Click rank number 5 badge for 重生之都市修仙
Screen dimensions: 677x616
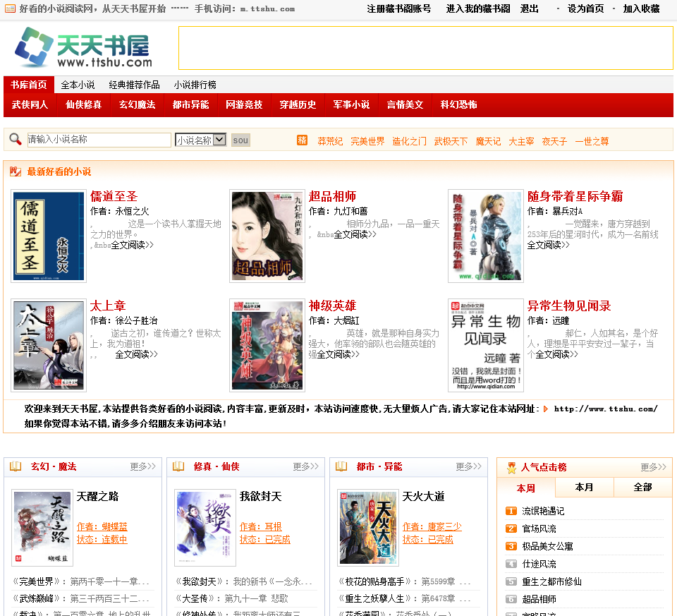click(511, 582)
